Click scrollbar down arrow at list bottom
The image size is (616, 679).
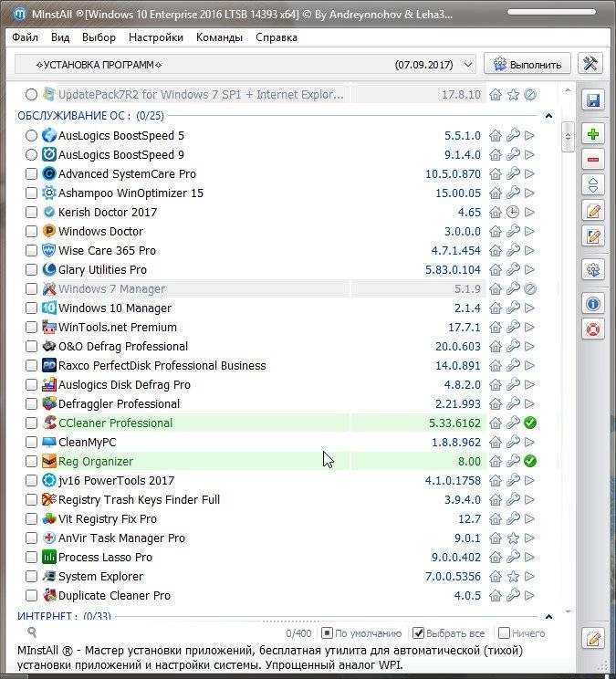point(568,611)
